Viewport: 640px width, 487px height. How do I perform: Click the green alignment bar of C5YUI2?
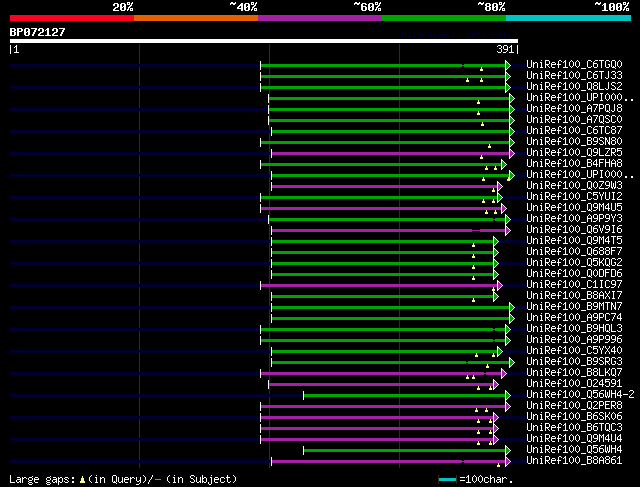[379, 198]
